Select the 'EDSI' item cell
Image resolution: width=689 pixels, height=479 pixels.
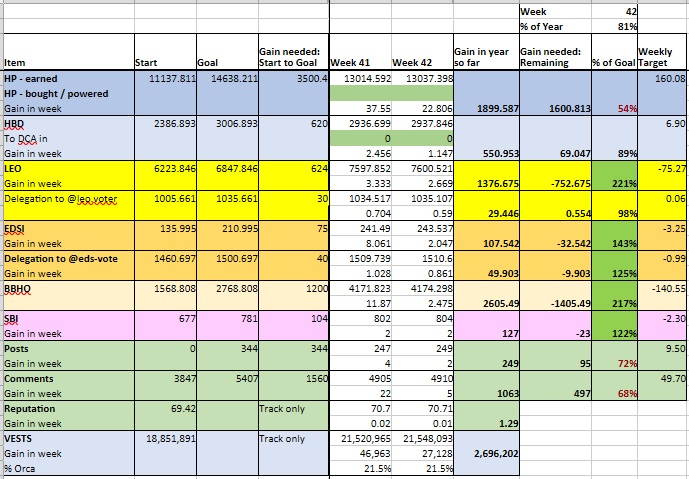66,228
